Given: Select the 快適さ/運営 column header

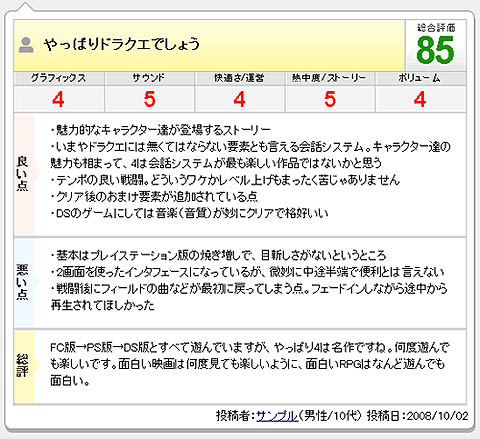Looking at the screenshot, I should coord(239,78).
